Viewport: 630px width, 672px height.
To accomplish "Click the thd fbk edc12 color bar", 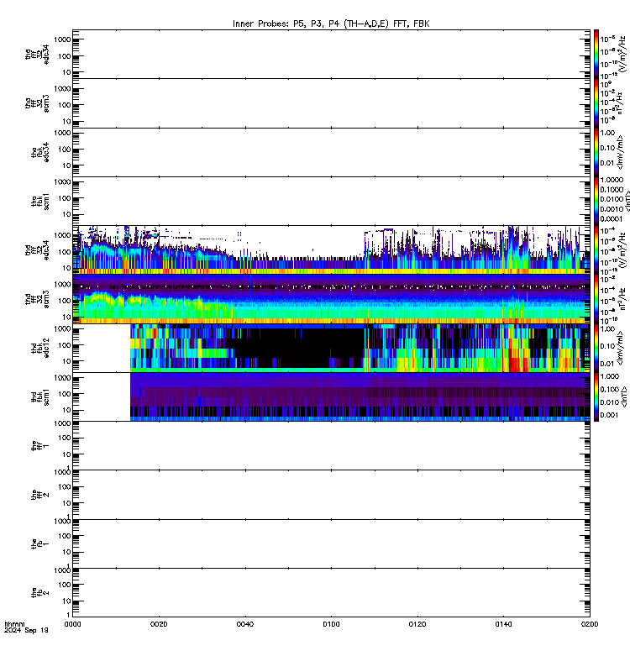I will pyautogui.click(x=596, y=348).
